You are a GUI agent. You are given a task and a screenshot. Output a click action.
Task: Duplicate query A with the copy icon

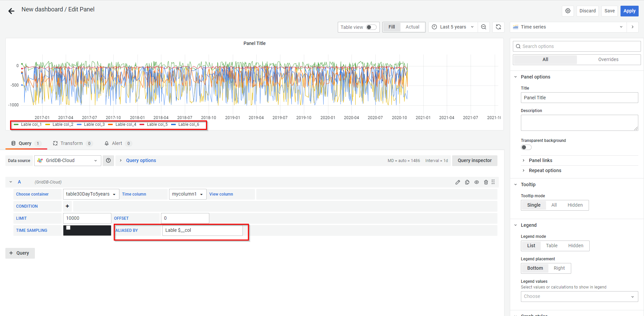467,182
